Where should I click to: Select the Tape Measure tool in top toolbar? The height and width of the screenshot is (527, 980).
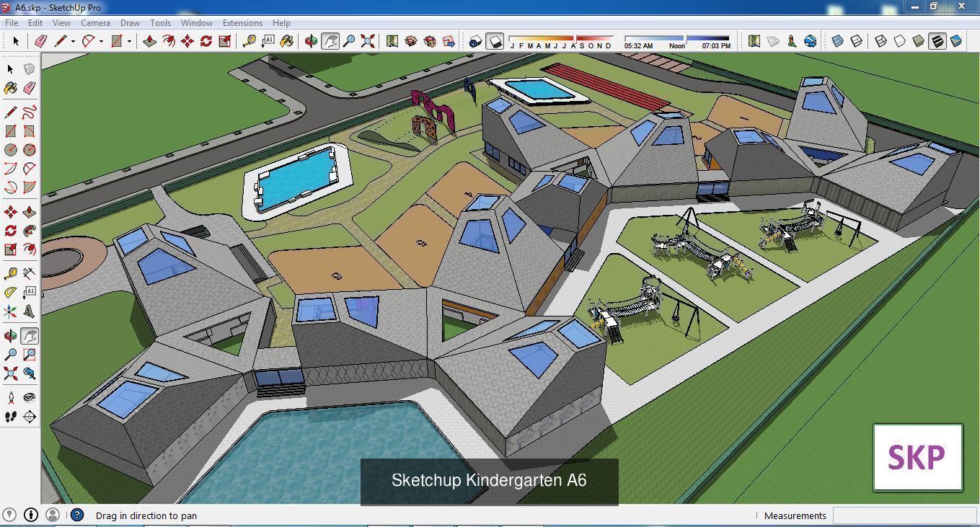(x=250, y=41)
